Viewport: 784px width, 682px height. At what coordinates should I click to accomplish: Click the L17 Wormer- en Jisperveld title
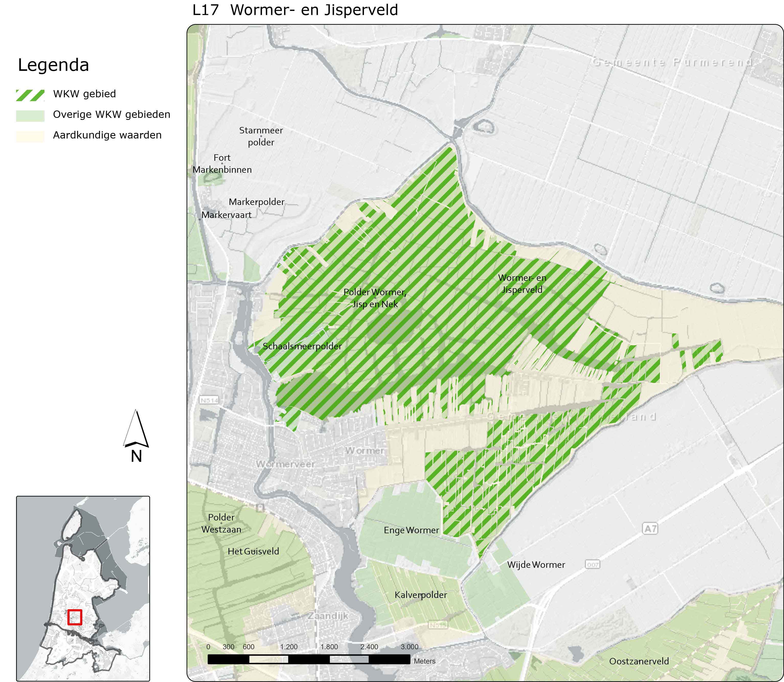pyautogui.click(x=295, y=10)
